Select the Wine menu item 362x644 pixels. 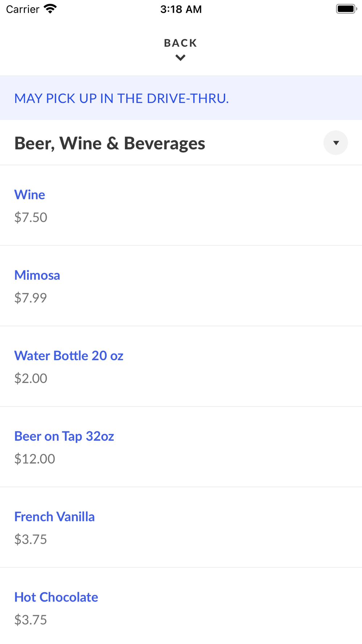click(x=30, y=195)
